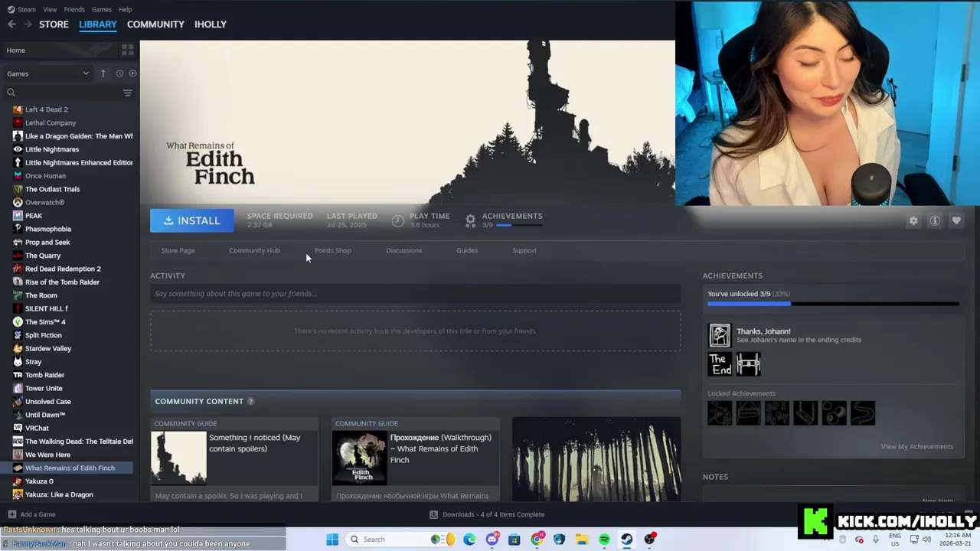This screenshot has height=551, width=980.
Task: Expand the Games category dropdown
Action: point(48,73)
